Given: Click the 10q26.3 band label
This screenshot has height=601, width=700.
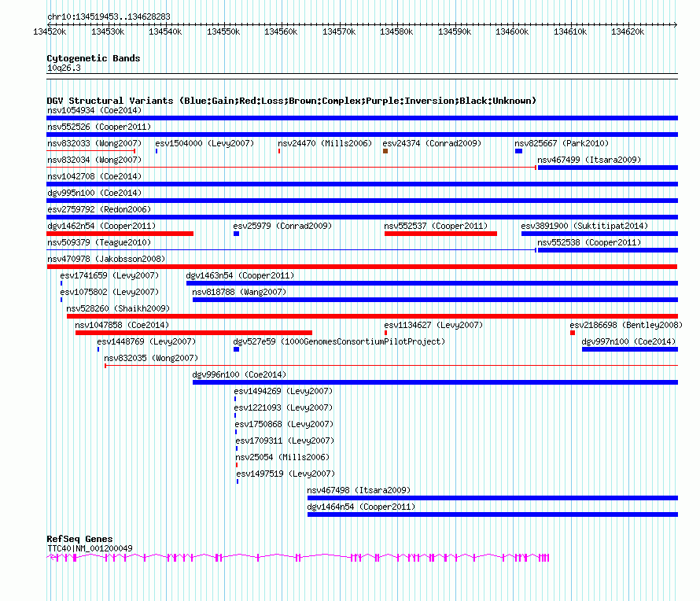Looking at the screenshot, I should pos(64,68).
